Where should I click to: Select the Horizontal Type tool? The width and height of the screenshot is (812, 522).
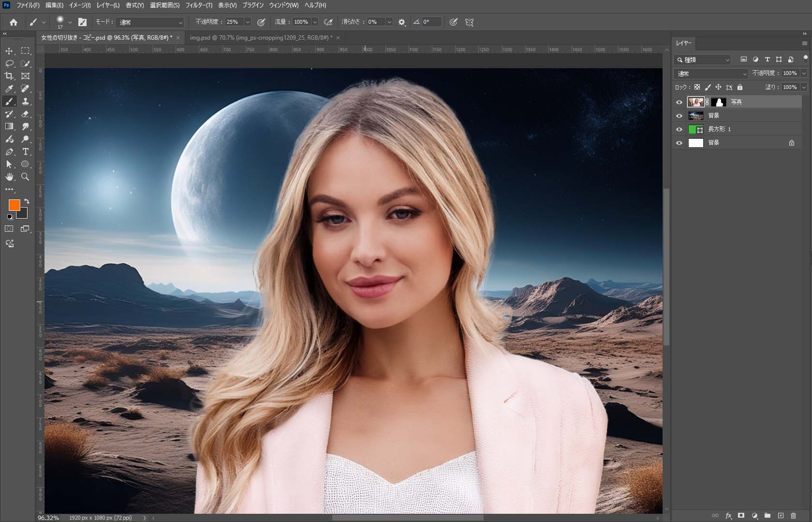pos(26,152)
